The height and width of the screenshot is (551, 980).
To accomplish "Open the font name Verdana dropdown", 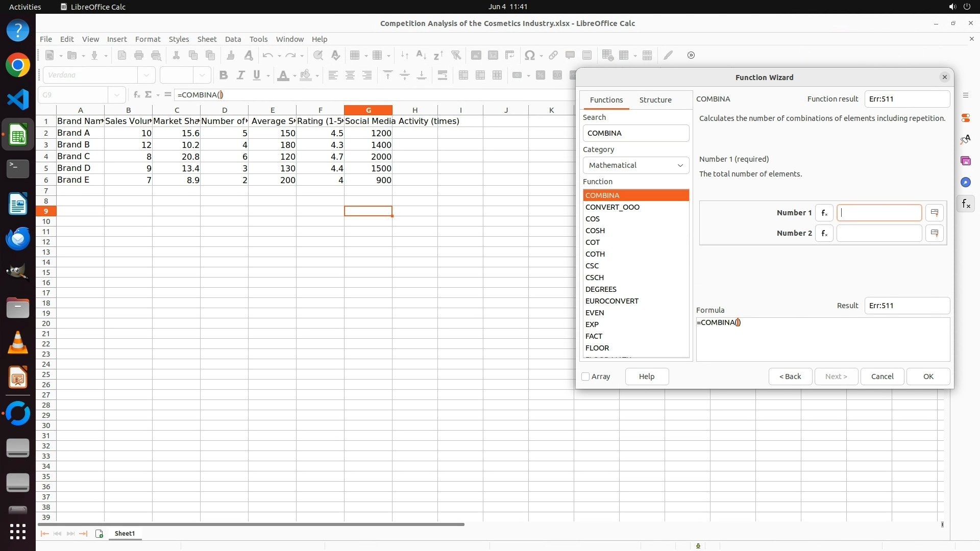I will (x=146, y=76).
